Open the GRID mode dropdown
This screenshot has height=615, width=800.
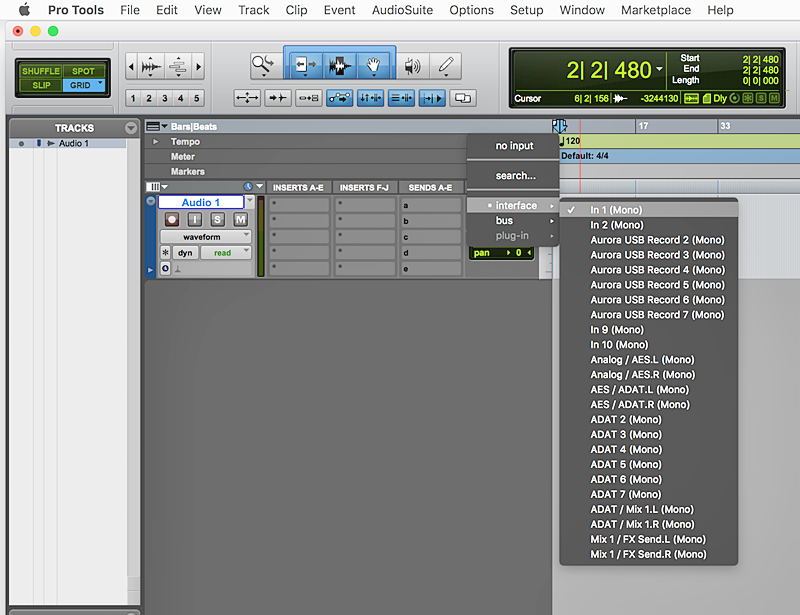(x=101, y=83)
